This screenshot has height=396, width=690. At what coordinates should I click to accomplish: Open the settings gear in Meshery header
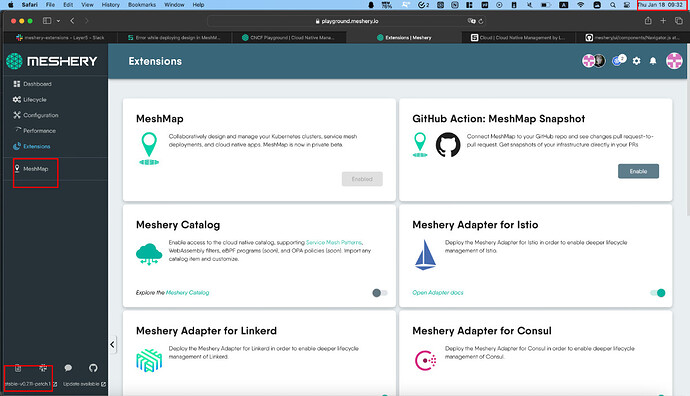pyautogui.click(x=636, y=61)
